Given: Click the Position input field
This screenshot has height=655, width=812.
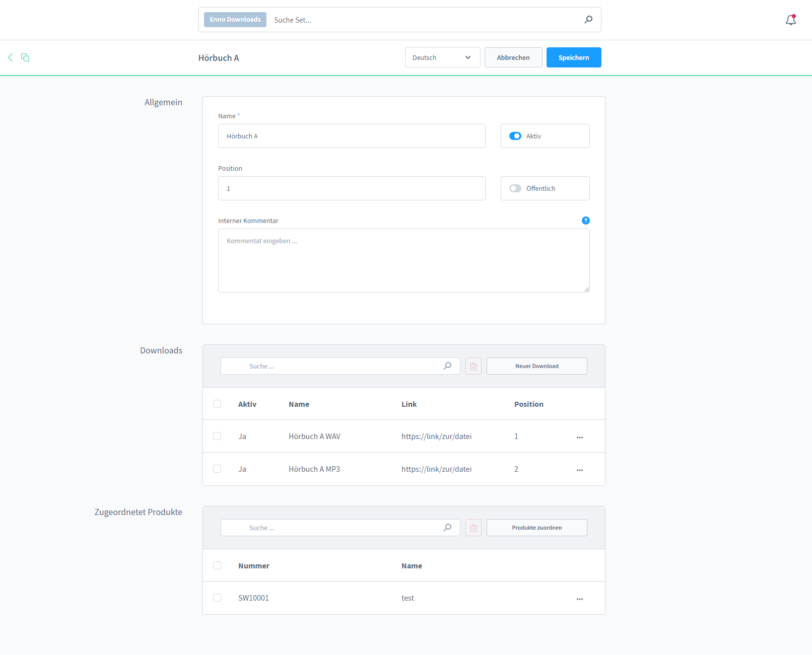Looking at the screenshot, I should pyautogui.click(x=352, y=188).
